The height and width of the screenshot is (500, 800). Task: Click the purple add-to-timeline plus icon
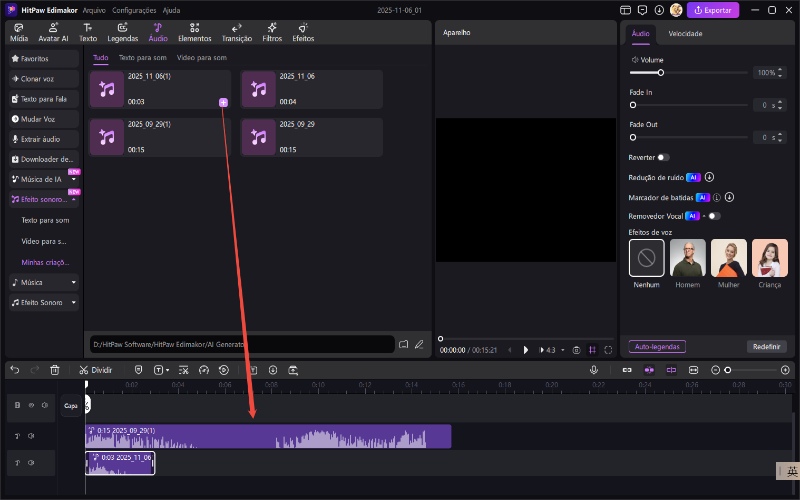point(223,102)
